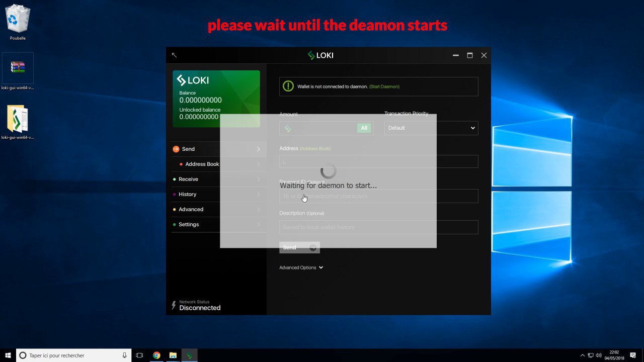644x362 pixels.
Task: Click the green Loki balance card
Action: pyautogui.click(x=216, y=99)
